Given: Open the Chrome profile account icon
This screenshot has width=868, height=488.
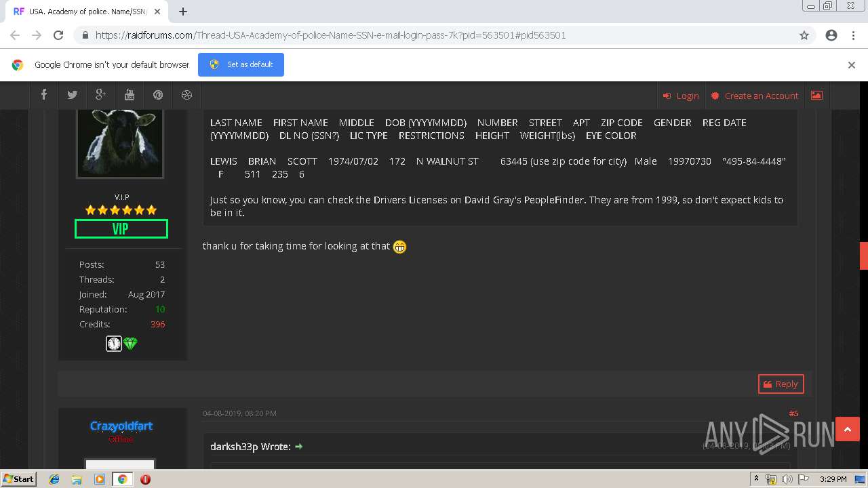Looking at the screenshot, I should tap(831, 35).
